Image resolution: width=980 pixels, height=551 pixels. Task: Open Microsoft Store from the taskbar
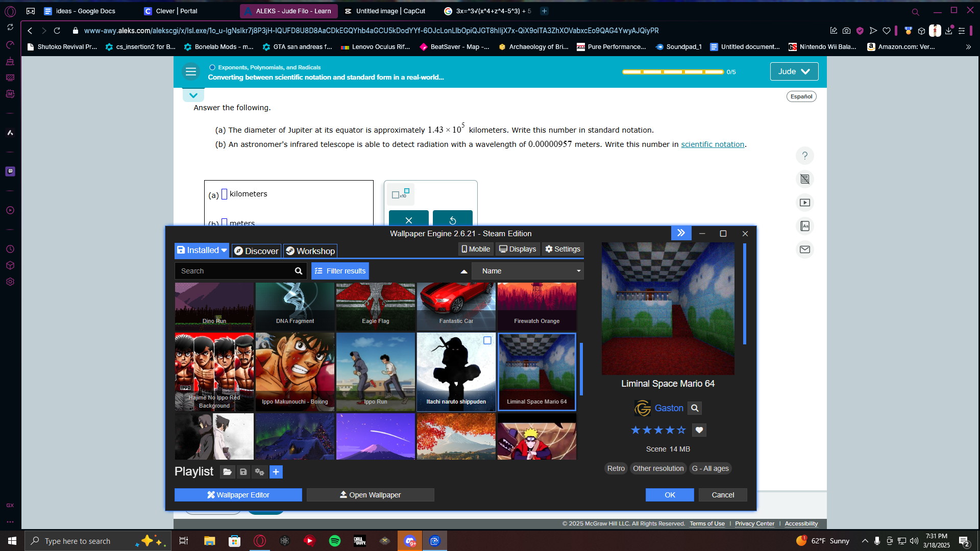234,541
